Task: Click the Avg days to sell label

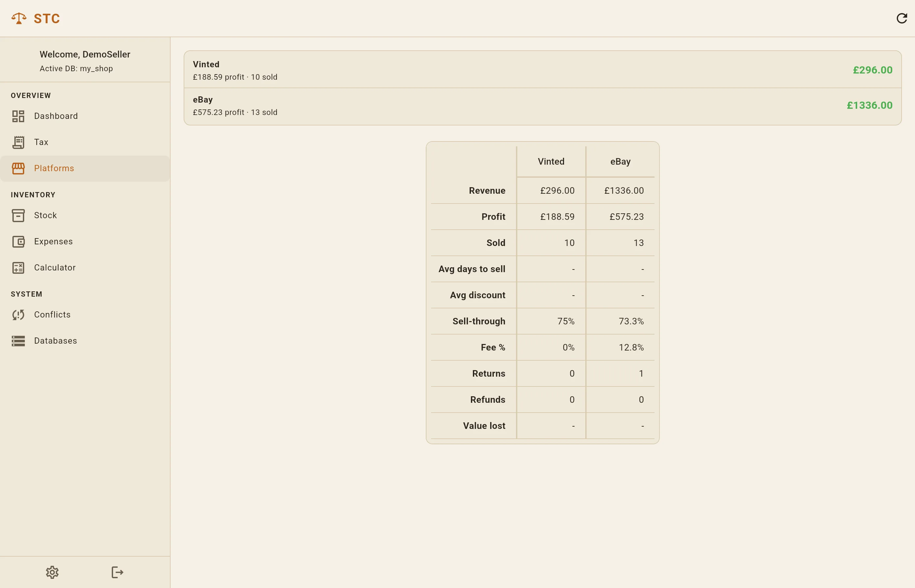Action: point(472,269)
